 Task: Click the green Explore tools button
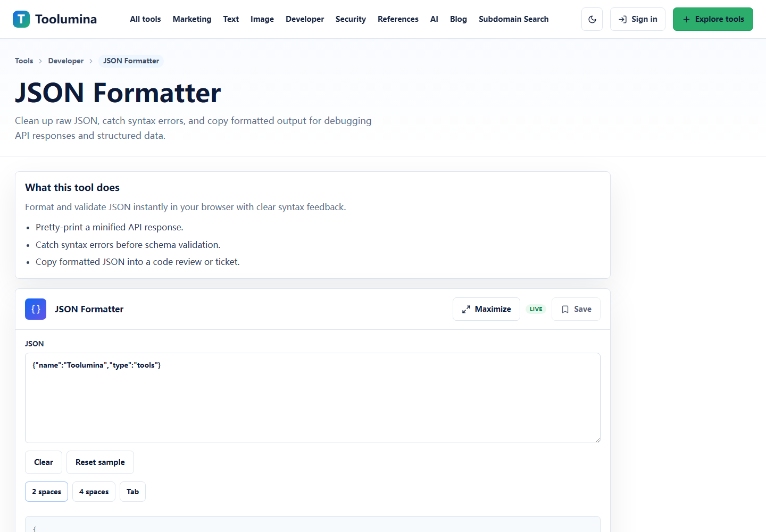[713, 19]
